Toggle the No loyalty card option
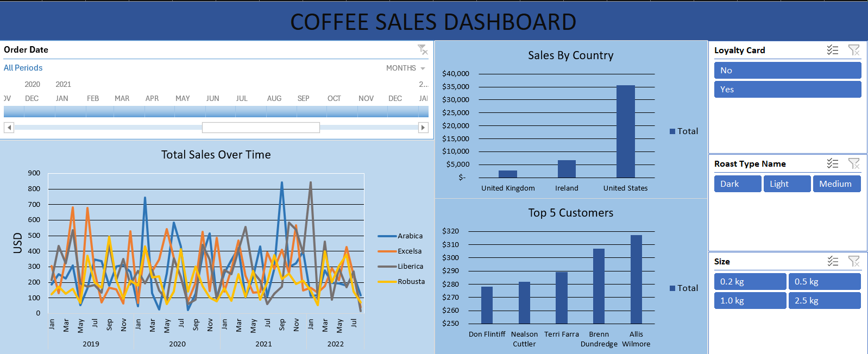 click(x=787, y=71)
